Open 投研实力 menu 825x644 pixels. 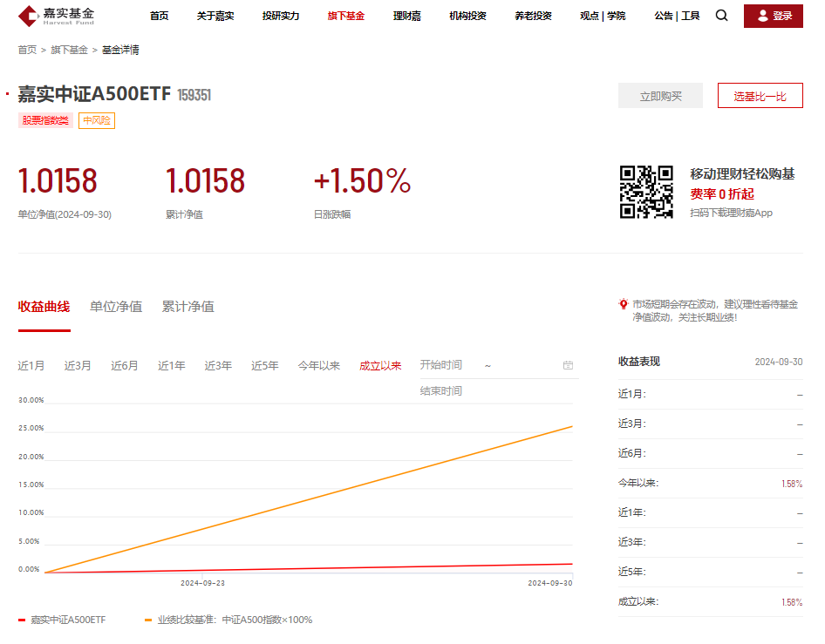281,16
